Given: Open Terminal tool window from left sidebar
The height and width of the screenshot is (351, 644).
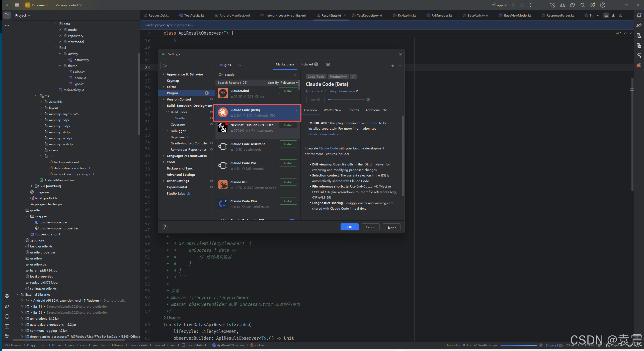Looking at the screenshot, I should (7, 326).
